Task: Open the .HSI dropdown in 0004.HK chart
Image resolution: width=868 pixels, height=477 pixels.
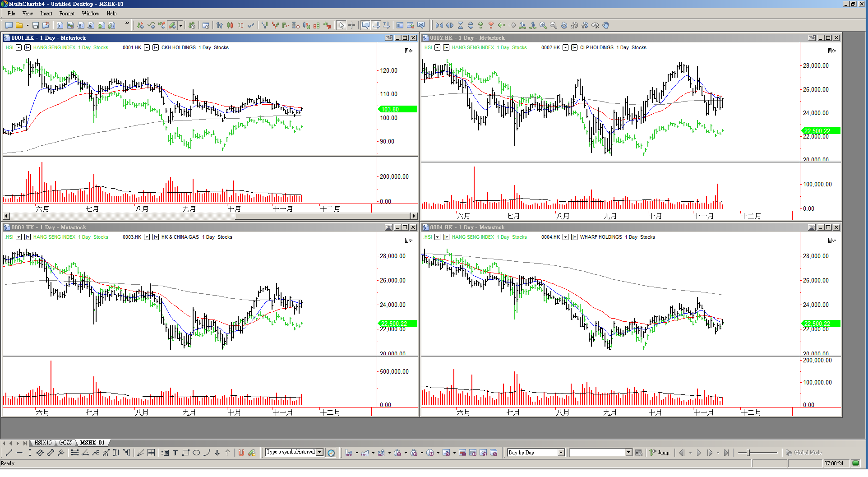Action: coord(437,237)
